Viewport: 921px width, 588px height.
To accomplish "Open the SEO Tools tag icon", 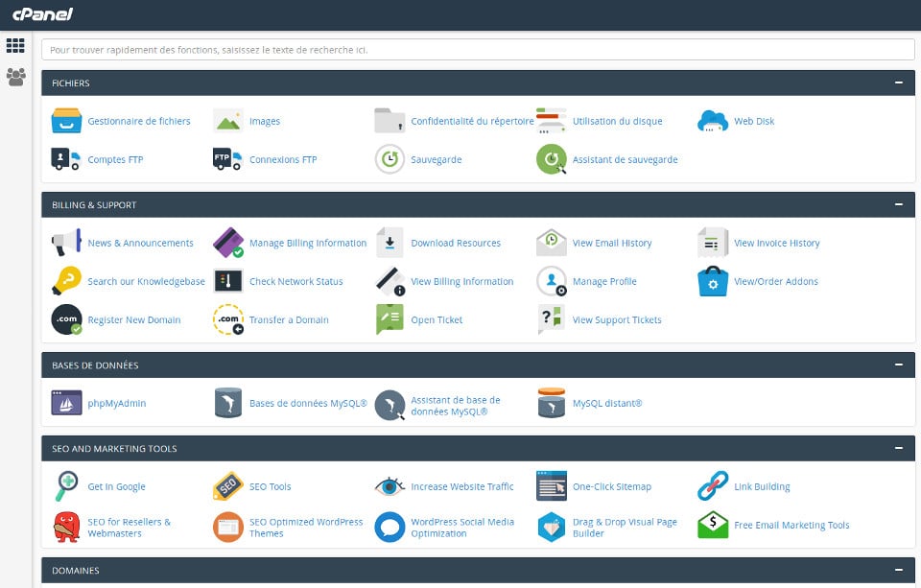I will point(228,486).
